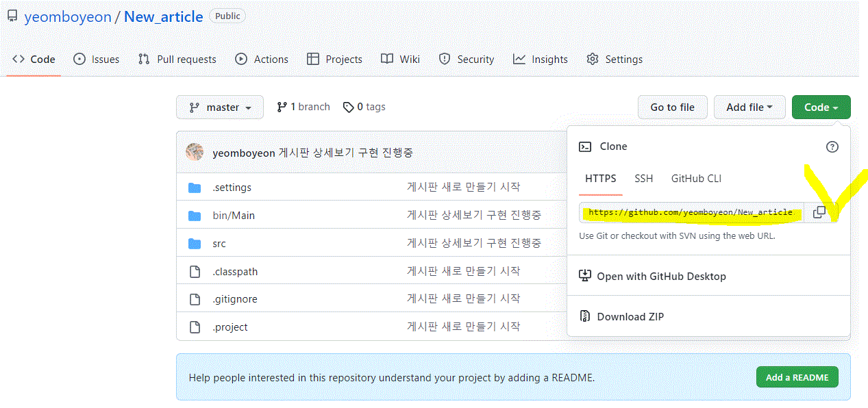The image size is (868, 408).
Task: Select the SSH clone tab
Action: (644, 179)
